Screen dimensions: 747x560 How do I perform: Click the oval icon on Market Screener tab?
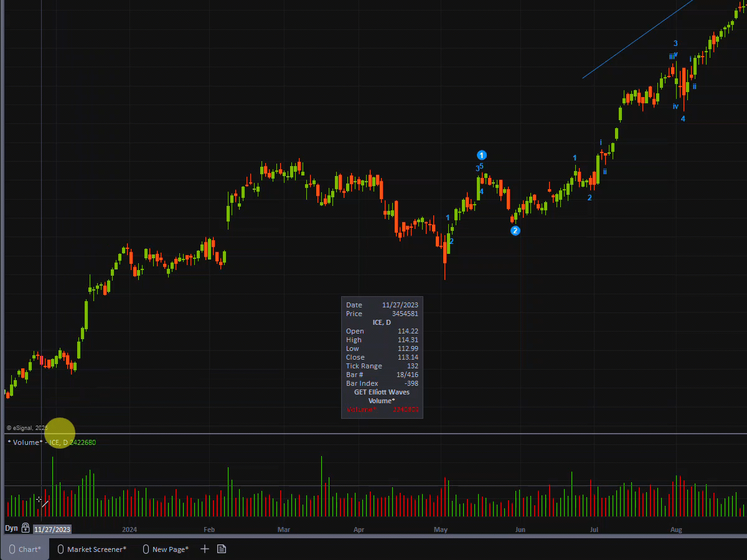(x=61, y=549)
